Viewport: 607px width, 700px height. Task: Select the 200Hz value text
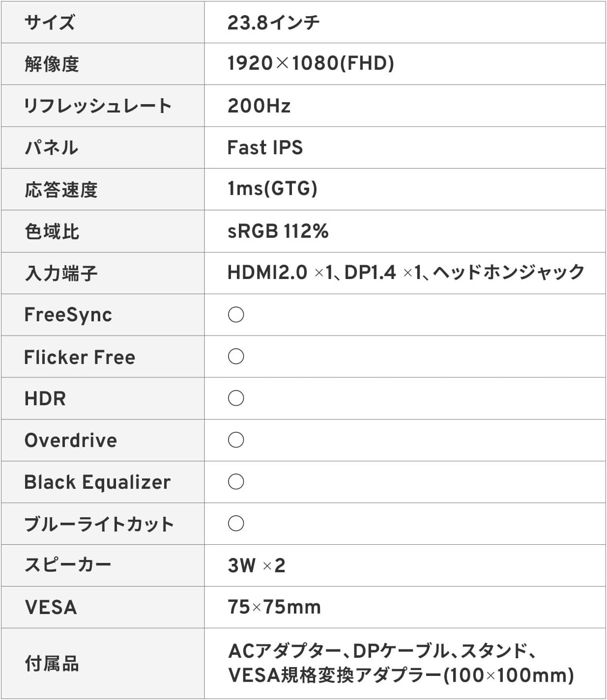259,106
